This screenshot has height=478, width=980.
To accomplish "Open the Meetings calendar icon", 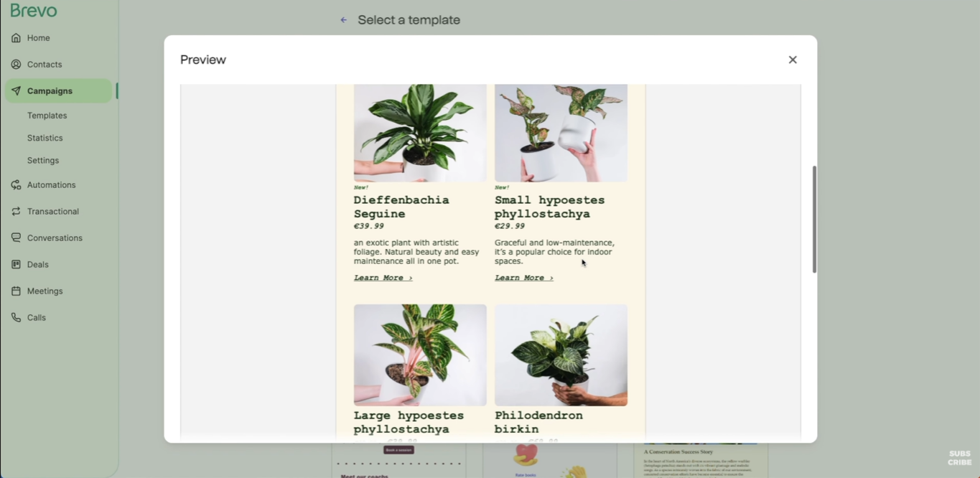I will 16,291.
